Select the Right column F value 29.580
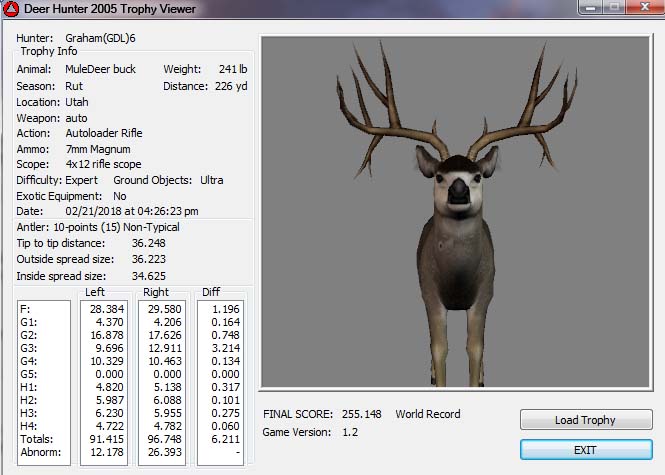665x475 pixels. (163, 309)
